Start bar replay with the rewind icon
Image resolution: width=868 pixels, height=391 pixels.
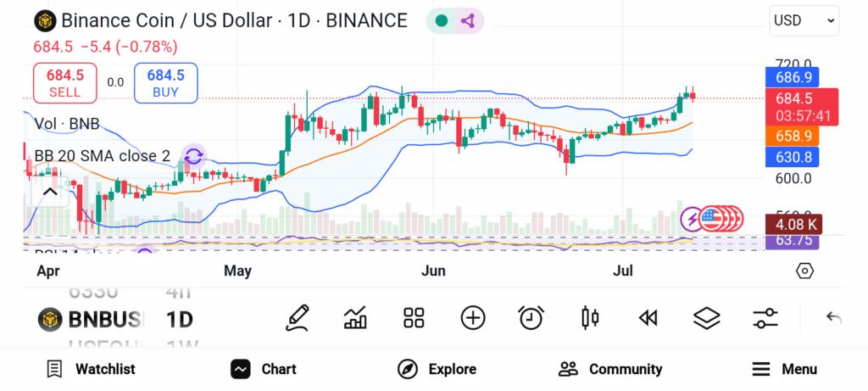click(x=648, y=318)
